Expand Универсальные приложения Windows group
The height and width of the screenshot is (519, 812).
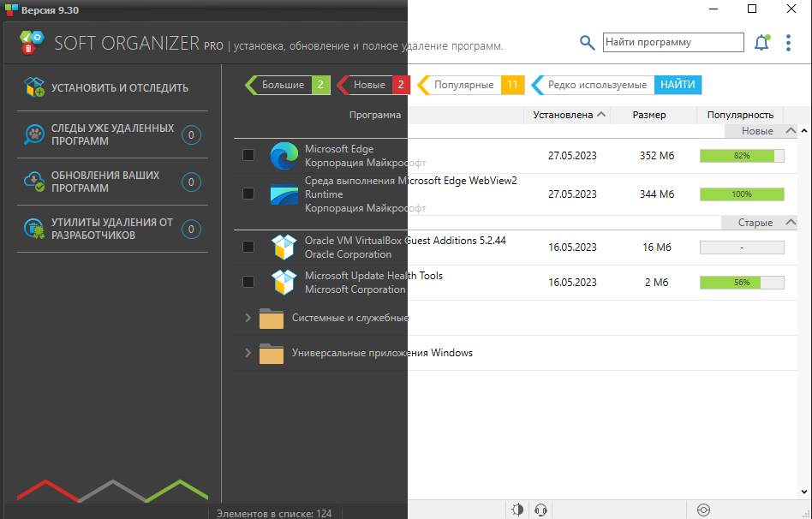tap(248, 353)
